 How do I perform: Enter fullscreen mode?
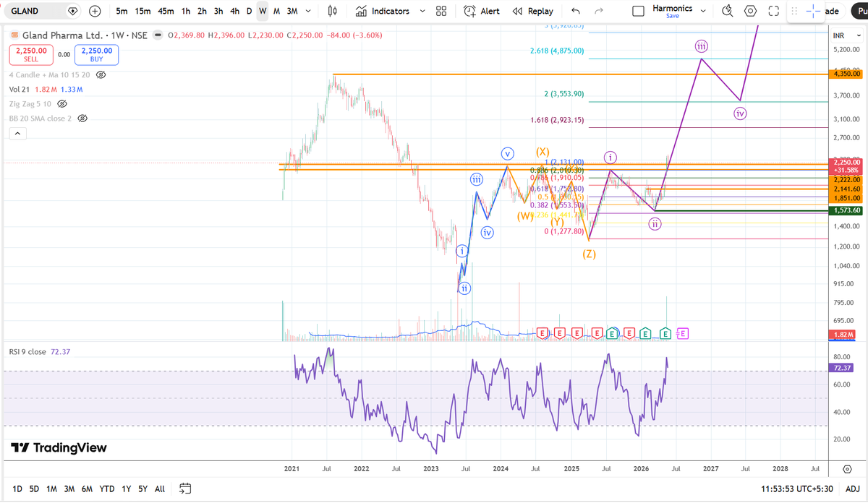pos(773,11)
